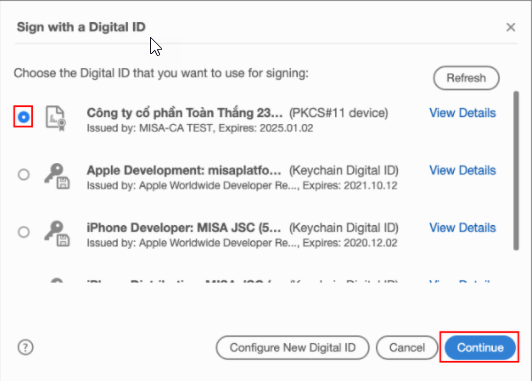The height and width of the screenshot is (381, 532).
Task: View Details of iPhone Developer MISA JSC
Action: point(462,228)
